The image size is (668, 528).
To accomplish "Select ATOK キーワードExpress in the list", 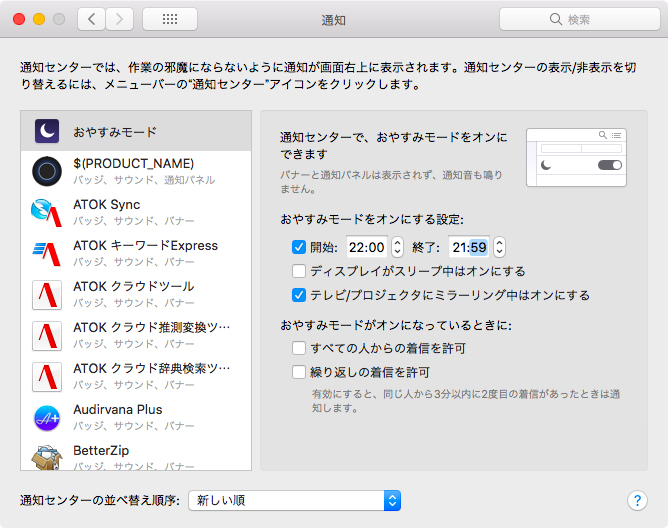I will point(136,253).
